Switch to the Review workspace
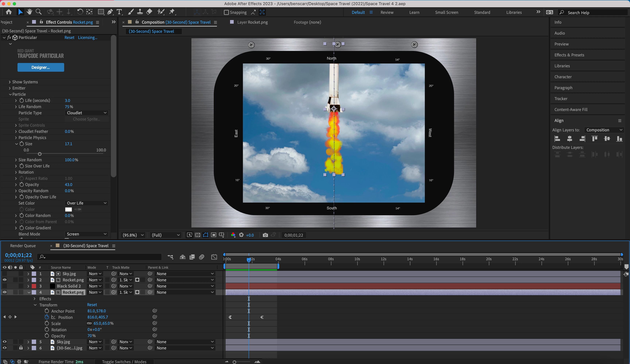This screenshot has width=630, height=364. pyautogui.click(x=387, y=12)
